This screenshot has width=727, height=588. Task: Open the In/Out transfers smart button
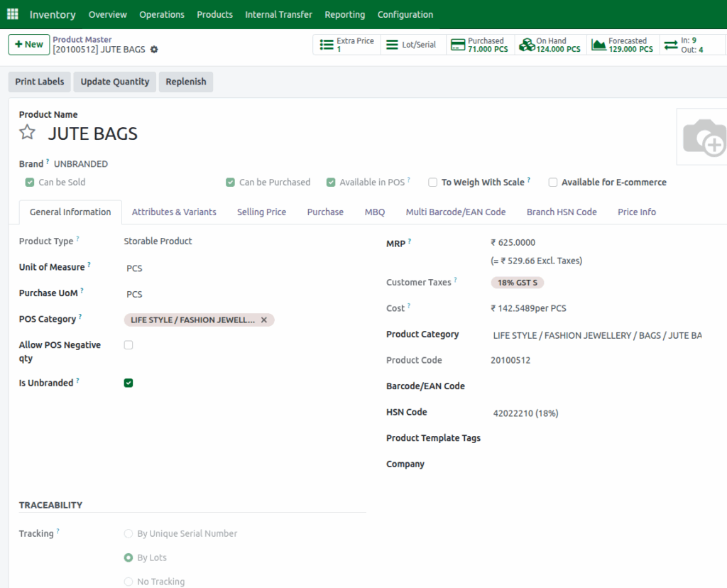tap(692, 44)
